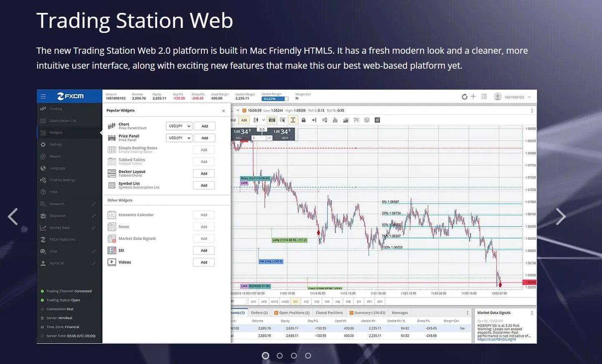Expand the Chart widget USD/JPY dropdown
The height and width of the screenshot is (364, 602).
click(x=179, y=126)
